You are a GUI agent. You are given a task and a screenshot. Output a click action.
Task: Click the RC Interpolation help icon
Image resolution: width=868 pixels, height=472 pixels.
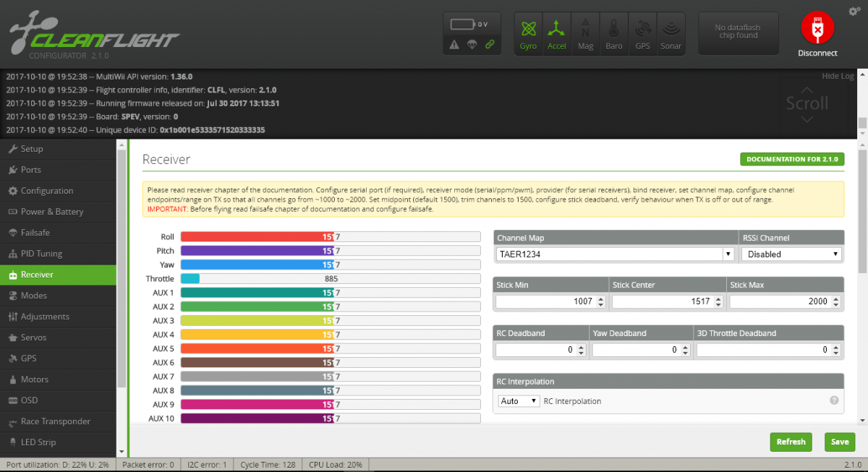pyautogui.click(x=833, y=400)
